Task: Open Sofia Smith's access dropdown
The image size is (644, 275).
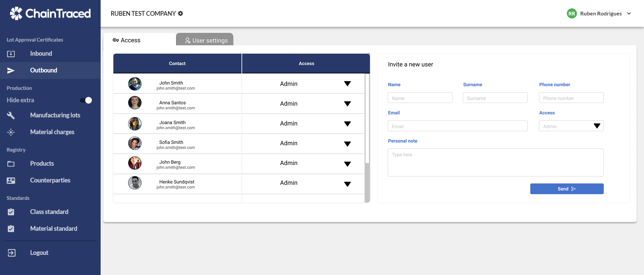Action: 347,144
